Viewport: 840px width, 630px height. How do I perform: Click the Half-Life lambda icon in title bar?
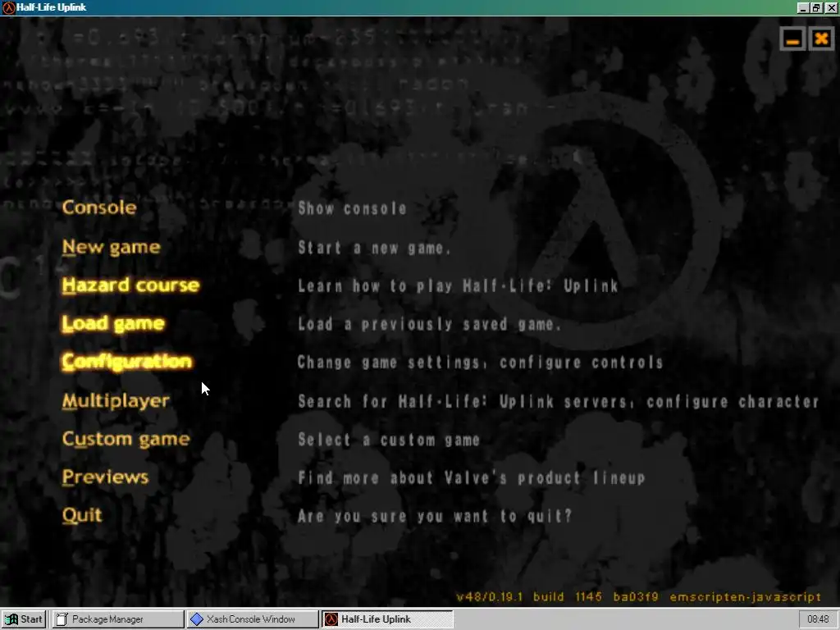[x=8, y=7]
